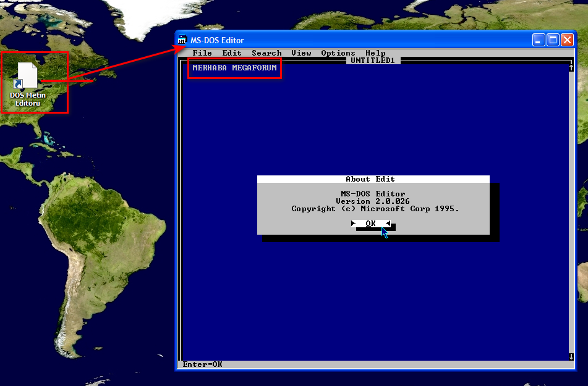Open the Options menu
The image size is (588, 386).
(338, 53)
